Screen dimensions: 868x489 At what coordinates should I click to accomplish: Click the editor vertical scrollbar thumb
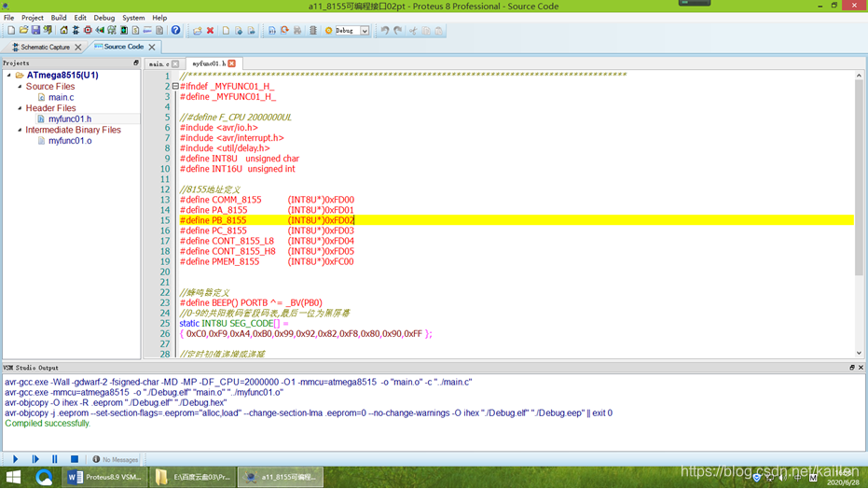859,177
